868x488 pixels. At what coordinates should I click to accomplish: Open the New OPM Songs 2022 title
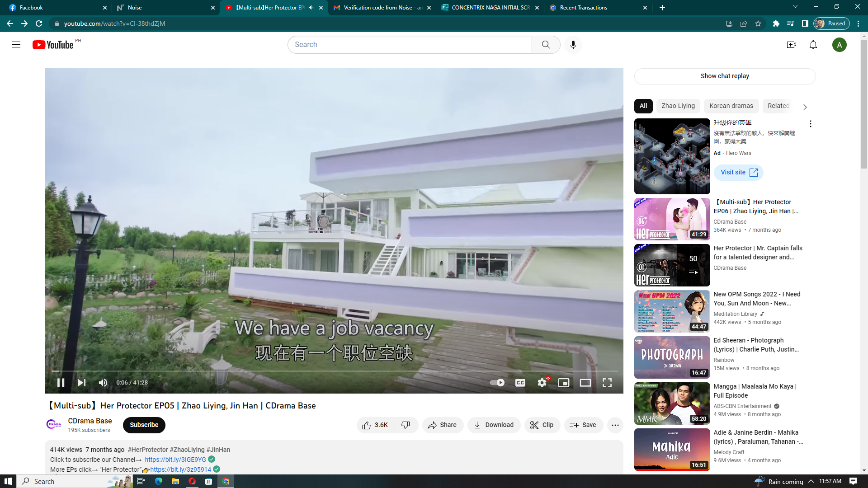tap(757, 299)
